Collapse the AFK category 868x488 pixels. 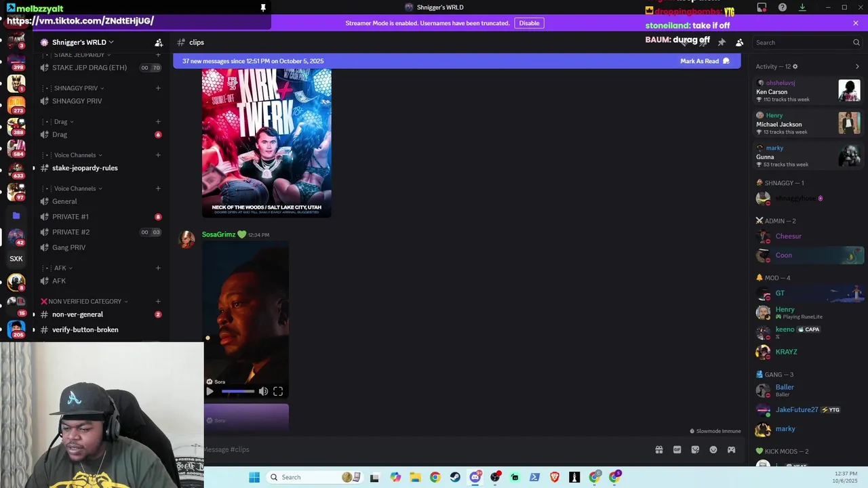64,268
